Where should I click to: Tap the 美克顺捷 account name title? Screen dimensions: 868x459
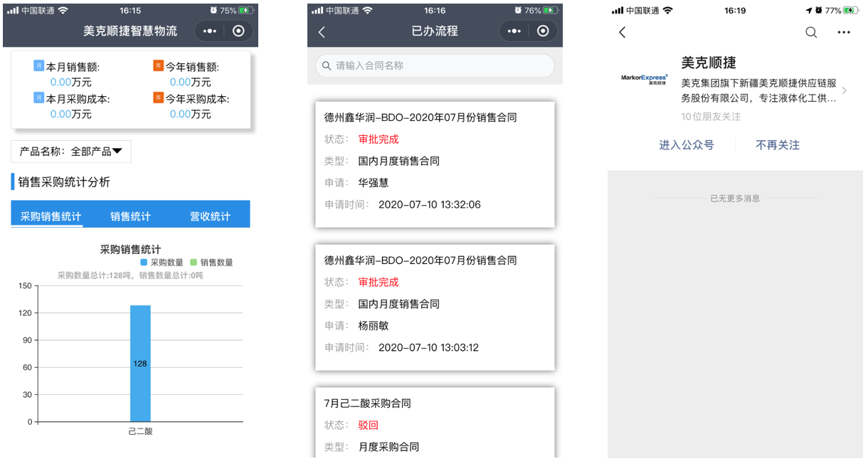[709, 63]
